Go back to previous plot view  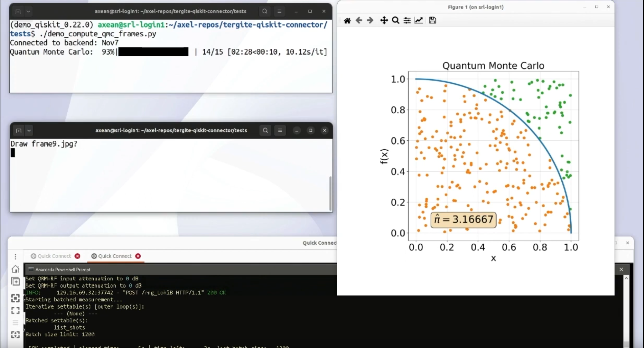[x=359, y=21]
